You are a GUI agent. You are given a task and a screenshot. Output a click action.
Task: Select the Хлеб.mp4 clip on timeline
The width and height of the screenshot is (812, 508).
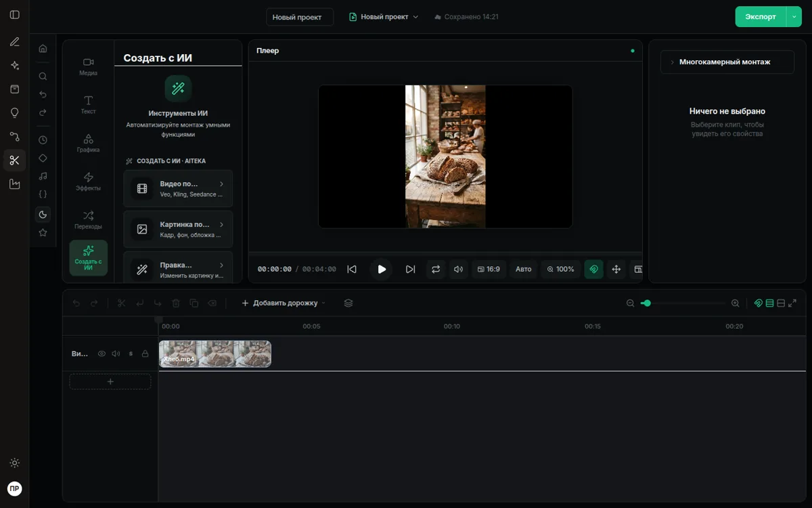coord(215,354)
